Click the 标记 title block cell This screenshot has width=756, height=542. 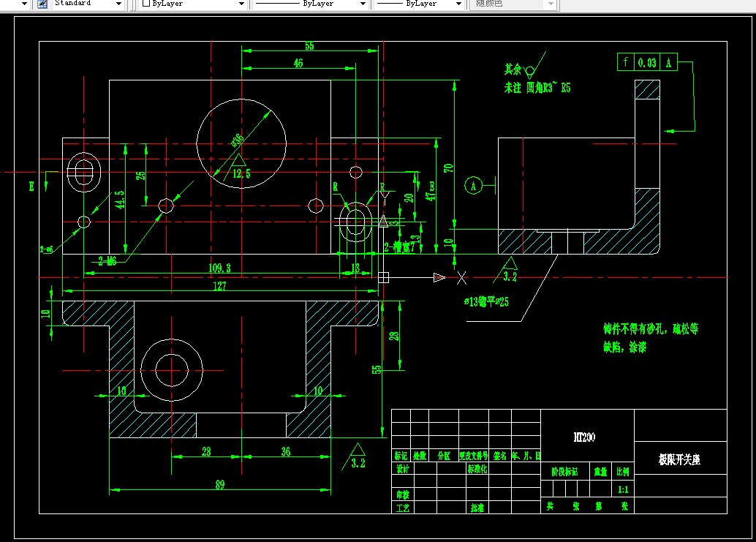401,456
